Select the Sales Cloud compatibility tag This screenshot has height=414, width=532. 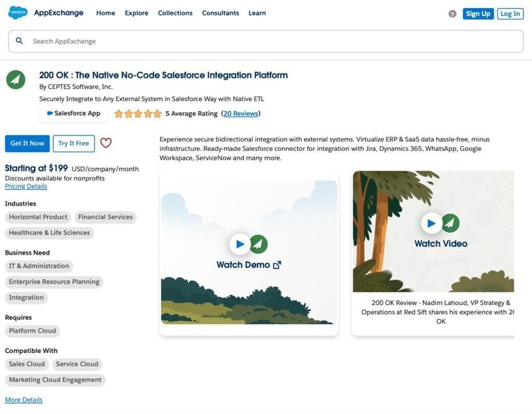point(27,364)
